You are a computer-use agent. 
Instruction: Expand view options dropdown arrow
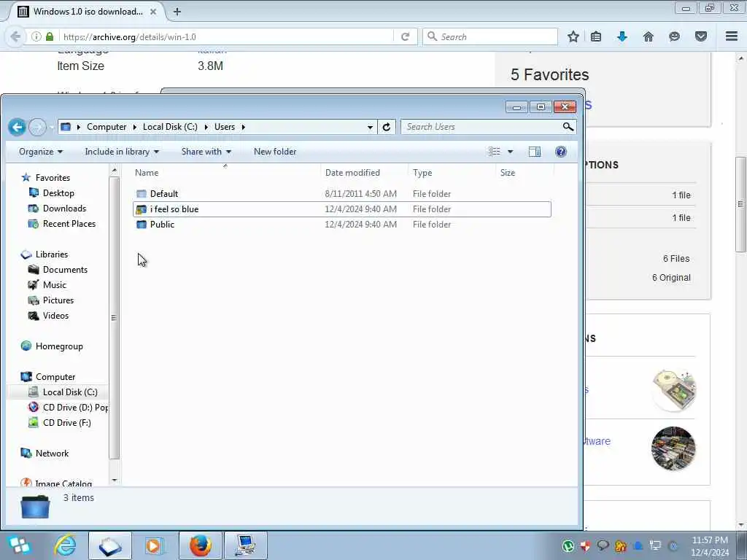[x=510, y=152]
